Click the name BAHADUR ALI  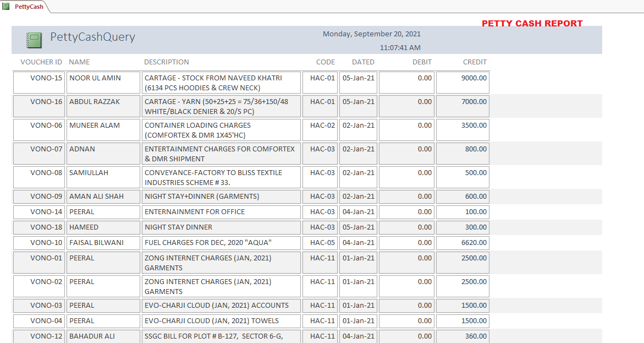pyautogui.click(x=92, y=336)
